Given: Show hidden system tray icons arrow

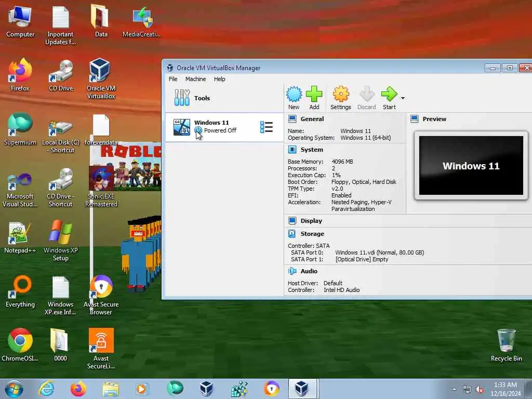Looking at the screenshot, I should 454,389.
